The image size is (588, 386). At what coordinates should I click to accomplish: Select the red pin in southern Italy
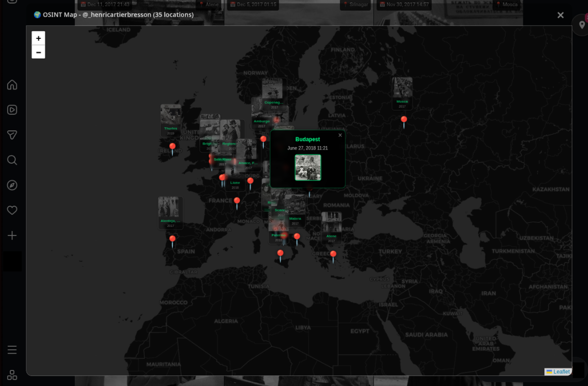(297, 239)
